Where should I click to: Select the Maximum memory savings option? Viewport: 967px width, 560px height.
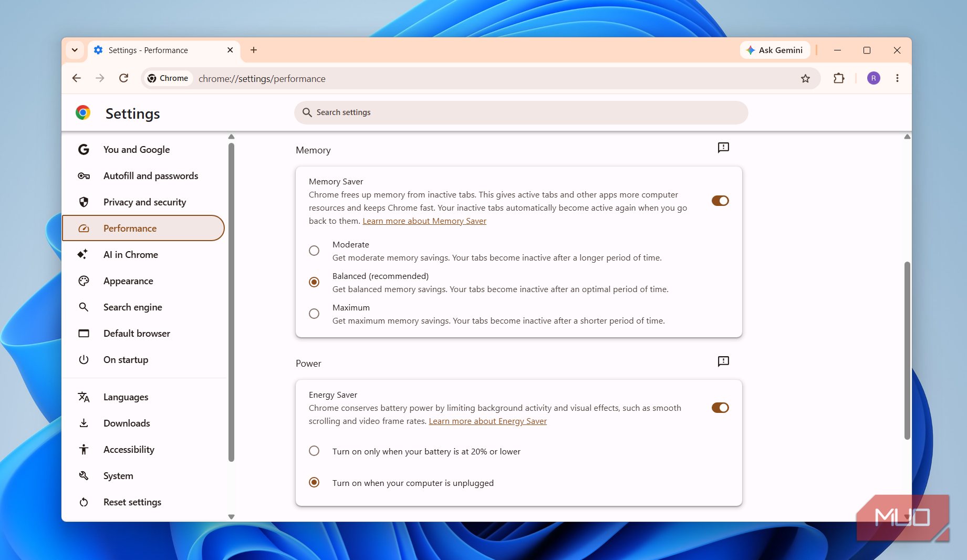pos(314,314)
